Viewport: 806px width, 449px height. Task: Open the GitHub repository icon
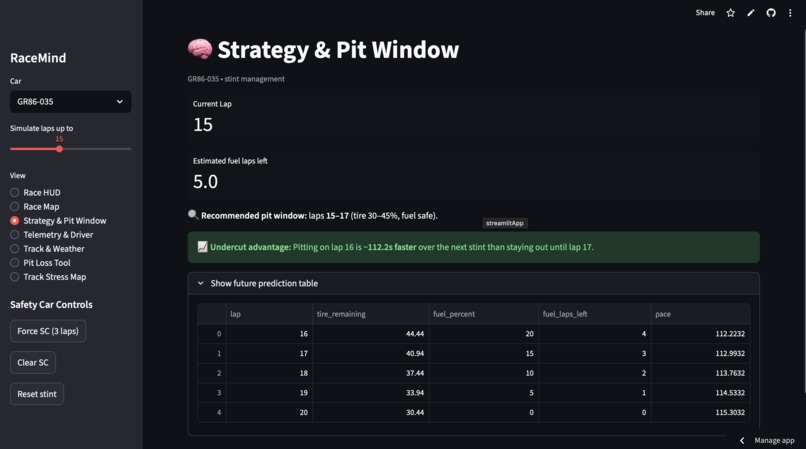[x=771, y=13]
